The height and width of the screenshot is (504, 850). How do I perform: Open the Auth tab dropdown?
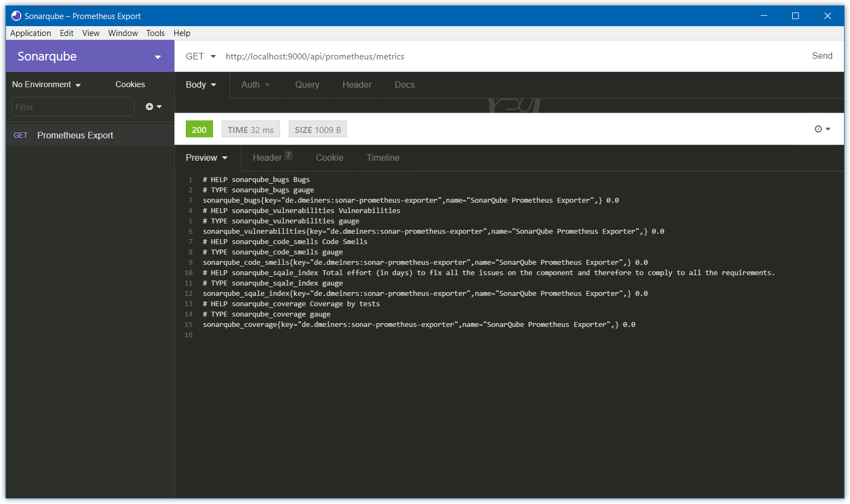(x=256, y=84)
